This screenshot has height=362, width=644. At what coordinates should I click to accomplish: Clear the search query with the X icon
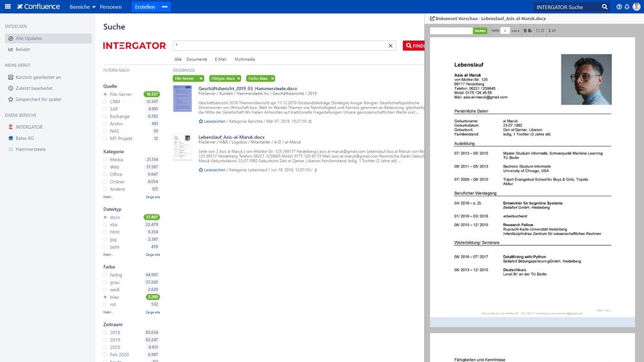[391, 46]
